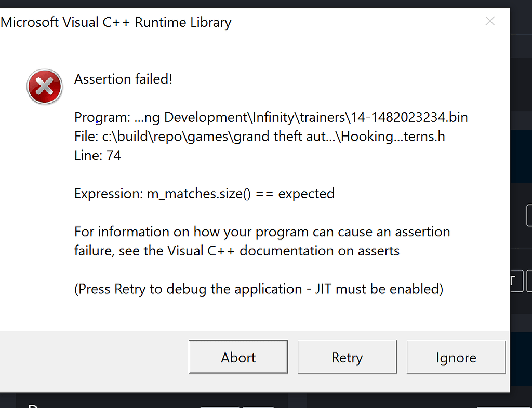The image size is (532, 408).
Task: Dismiss the dialog via the close X
Action: tap(490, 21)
